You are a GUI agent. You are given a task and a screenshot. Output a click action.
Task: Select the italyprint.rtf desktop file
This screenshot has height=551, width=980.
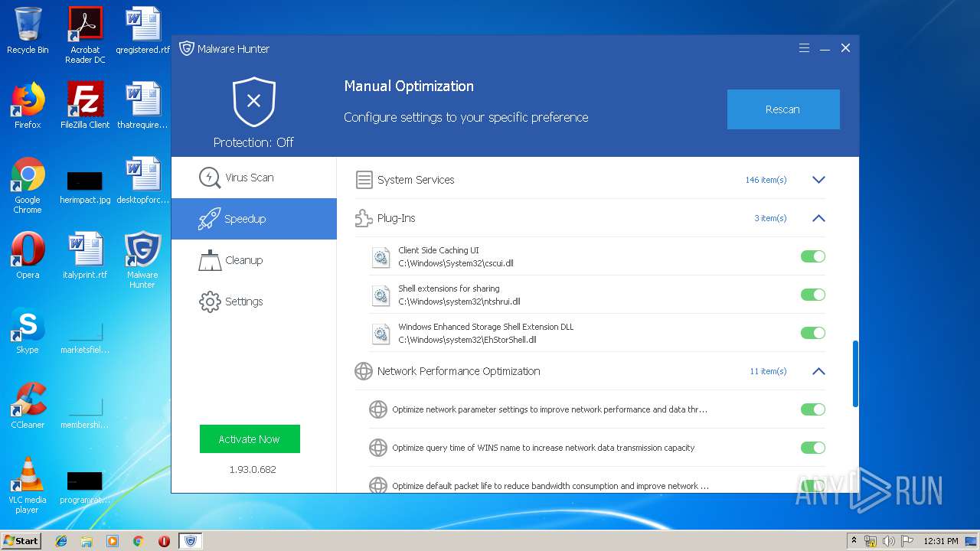(x=85, y=256)
